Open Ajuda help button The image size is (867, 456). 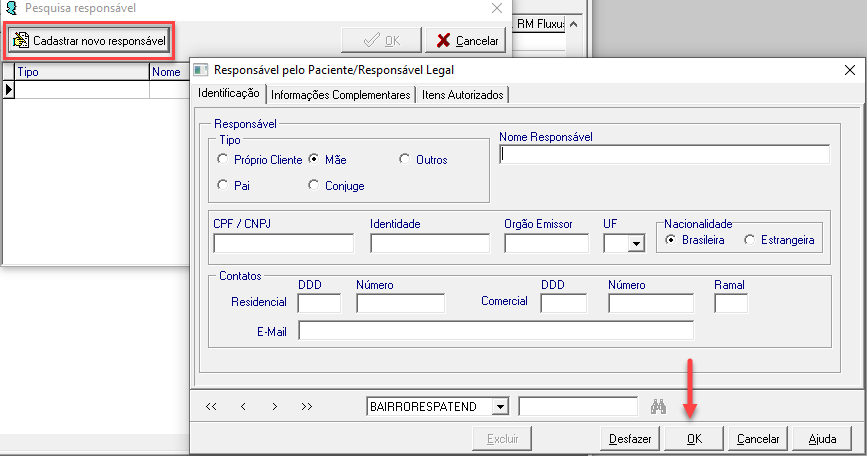822,439
